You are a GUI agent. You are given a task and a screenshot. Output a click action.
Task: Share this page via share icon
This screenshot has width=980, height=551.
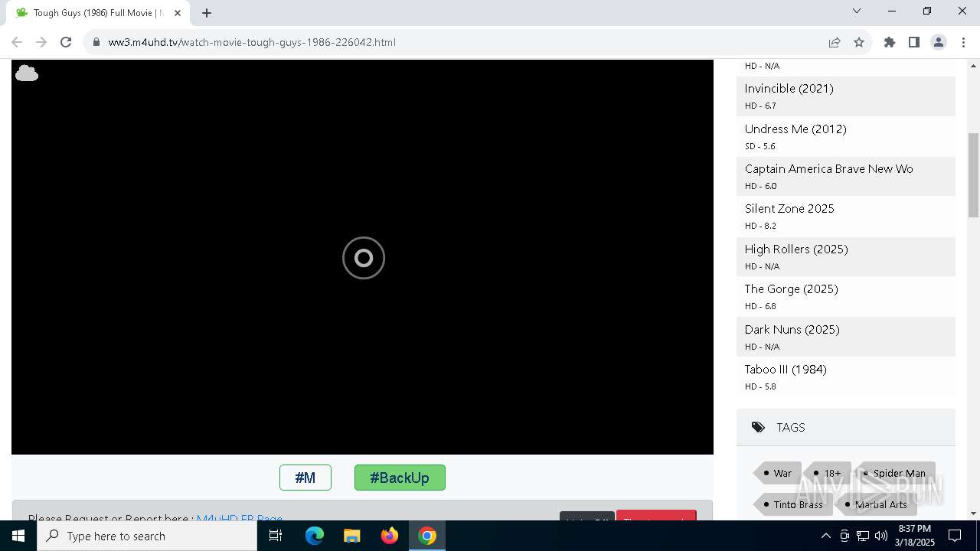click(835, 42)
